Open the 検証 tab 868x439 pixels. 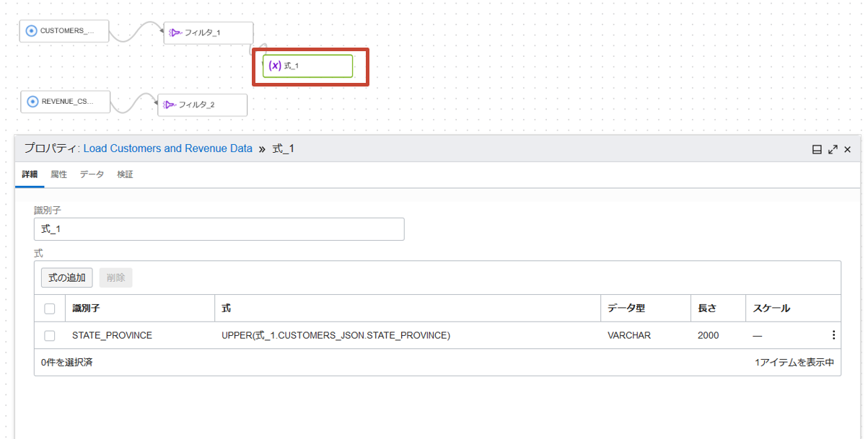point(125,174)
